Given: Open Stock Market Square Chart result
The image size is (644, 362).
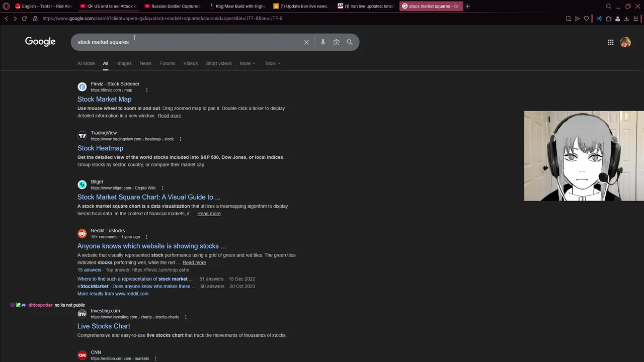Looking at the screenshot, I should (x=149, y=197).
